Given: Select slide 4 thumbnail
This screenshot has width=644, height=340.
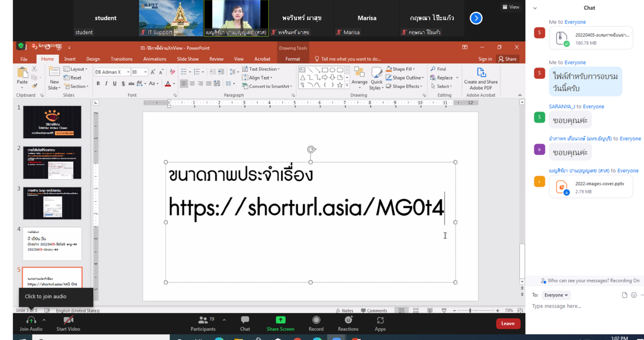Looking at the screenshot, I should 52,244.
